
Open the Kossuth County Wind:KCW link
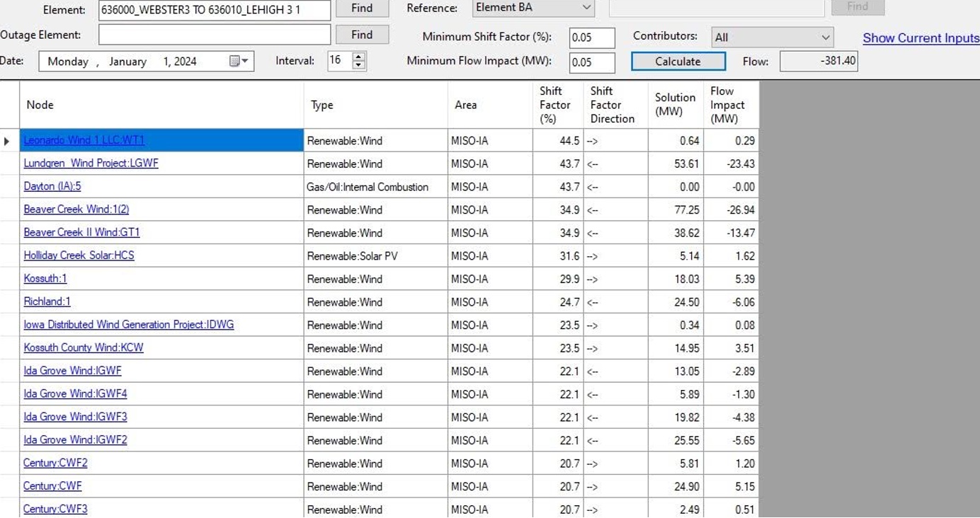click(x=84, y=347)
